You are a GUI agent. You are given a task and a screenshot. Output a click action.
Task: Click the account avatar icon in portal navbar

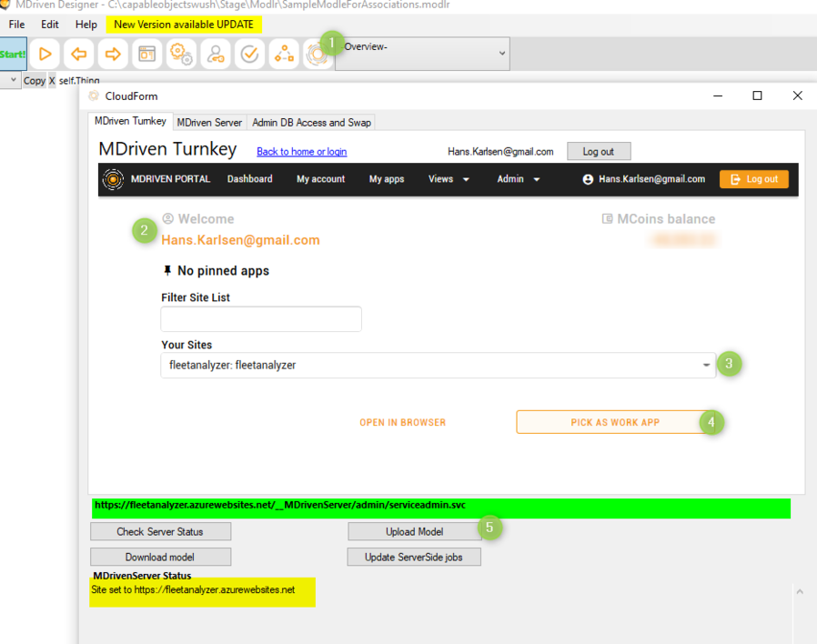click(x=588, y=179)
